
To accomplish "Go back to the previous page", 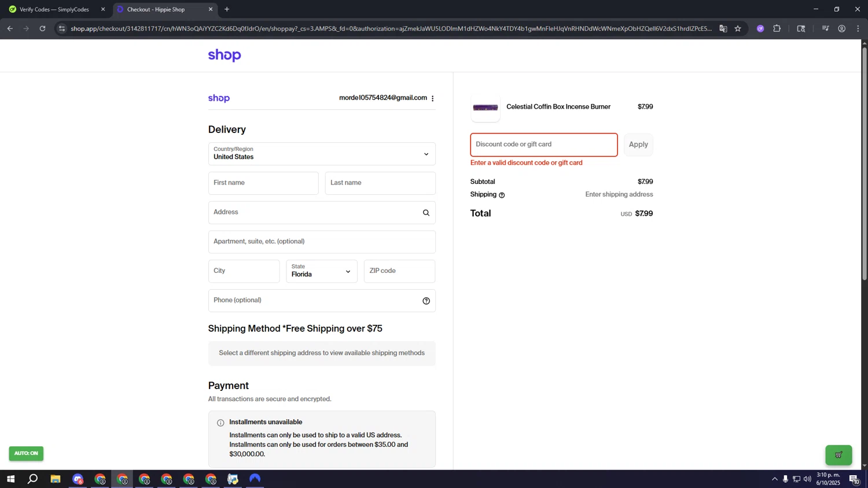I will point(10,28).
